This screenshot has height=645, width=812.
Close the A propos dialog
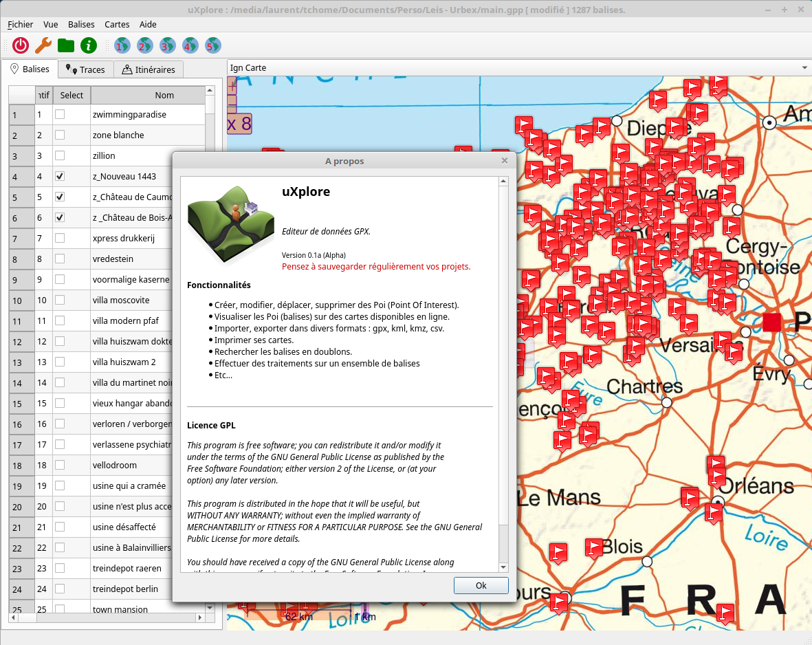pyautogui.click(x=505, y=161)
